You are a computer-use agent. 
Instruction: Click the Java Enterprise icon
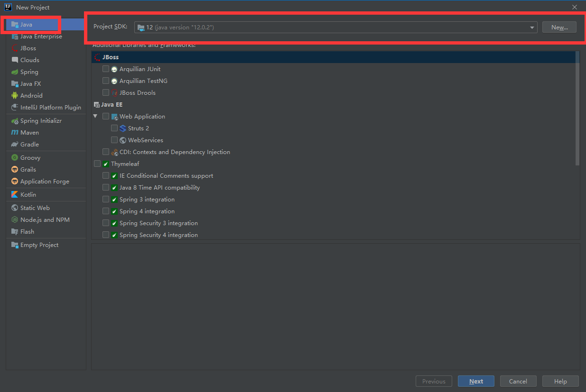(15, 36)
